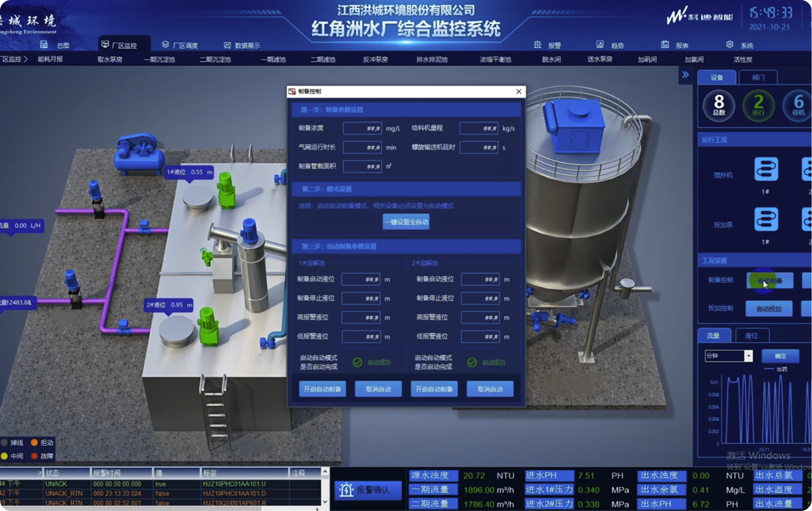Select the 设备 tab
Viewport: 812px width, 511px height.
coord(717,77)
